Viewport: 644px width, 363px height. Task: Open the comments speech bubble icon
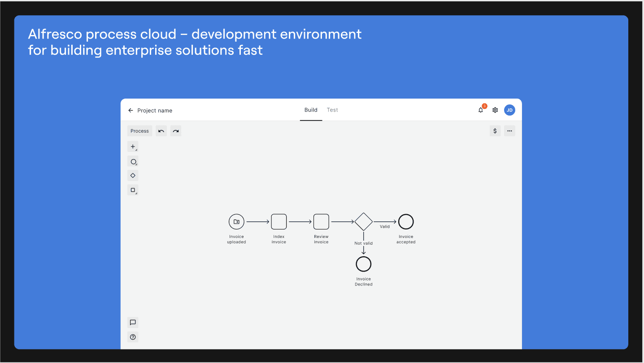pyautogui.click(x=133, y=322)
